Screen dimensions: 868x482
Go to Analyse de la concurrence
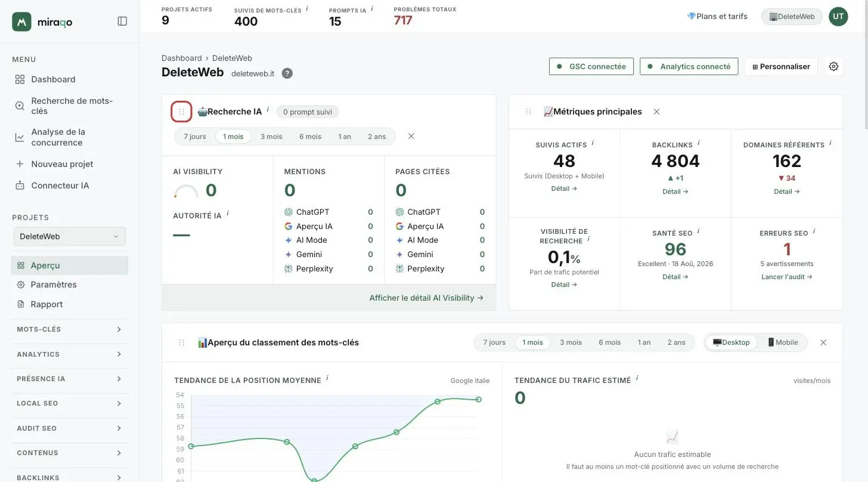70,137
